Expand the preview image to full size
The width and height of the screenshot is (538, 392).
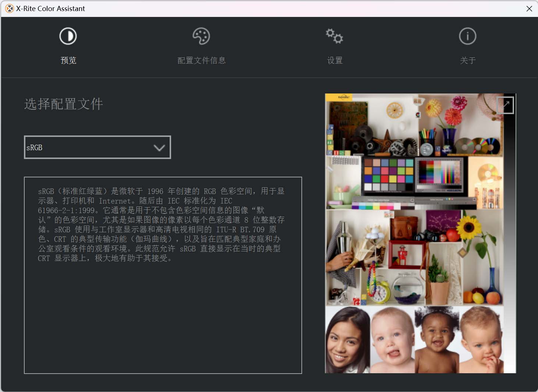tap(506, 105)
